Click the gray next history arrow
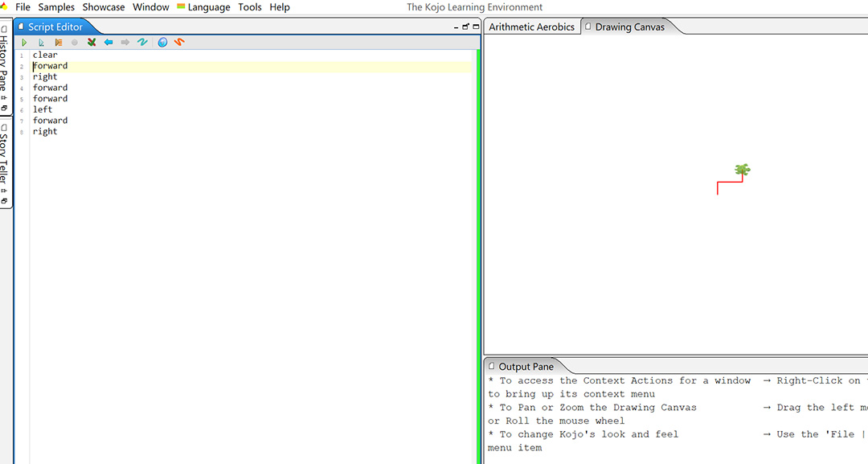868x464 pixels. [x=125, y=43]
